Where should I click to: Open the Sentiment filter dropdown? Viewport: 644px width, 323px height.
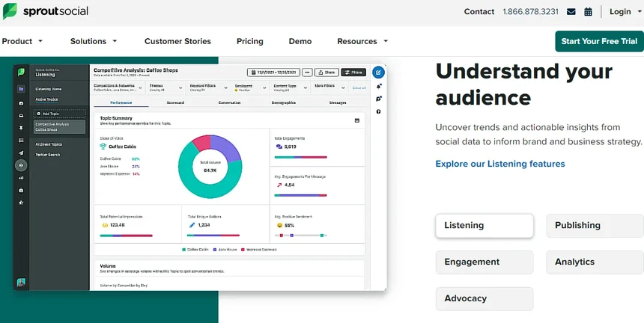[250, 87]
